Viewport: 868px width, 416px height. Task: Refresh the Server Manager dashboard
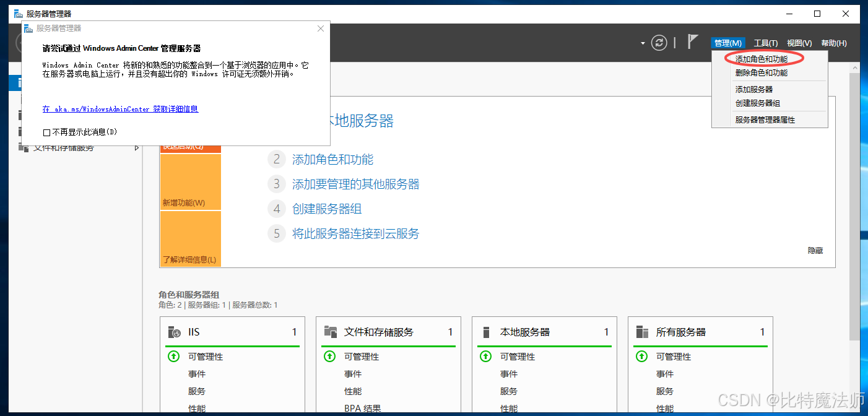[660, 43]
